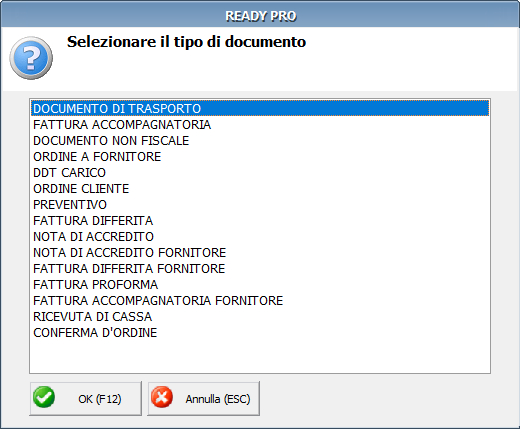This screenshot has width=520, height=429.
Task: Select NOTA DI ACCREDITO item
Action: click(260, 237)
